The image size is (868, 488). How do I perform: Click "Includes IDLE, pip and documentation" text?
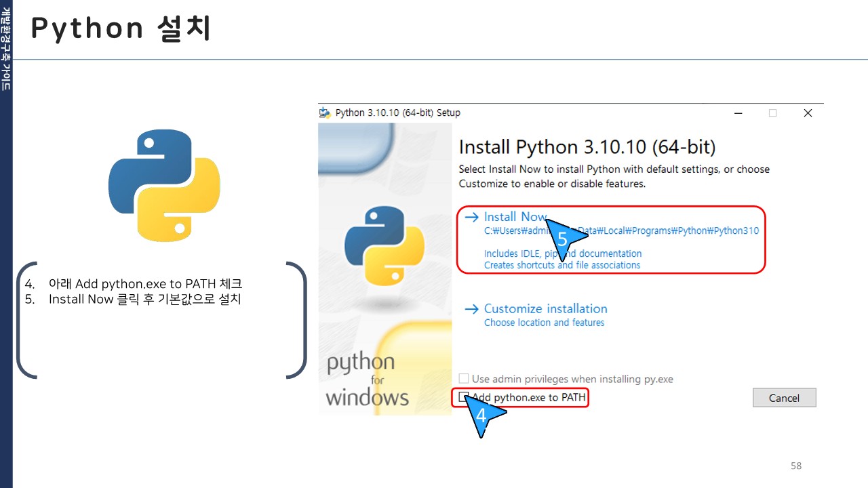[x=563, y=253]
